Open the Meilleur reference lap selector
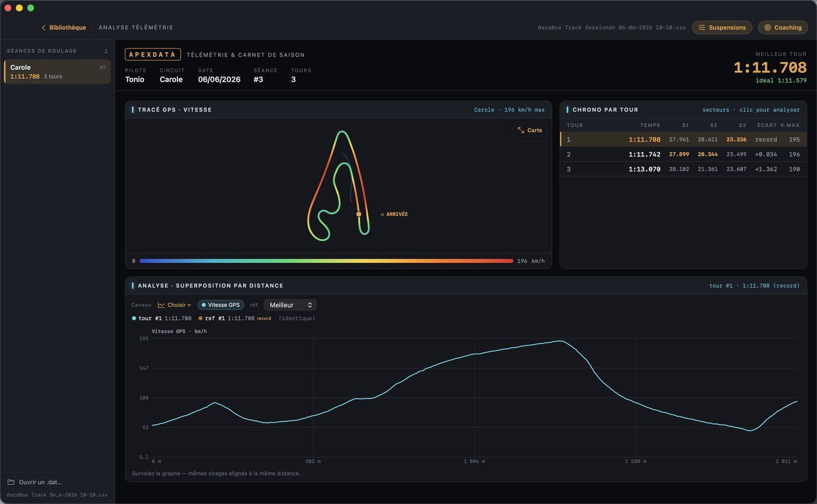 click(x=290, y=305)
